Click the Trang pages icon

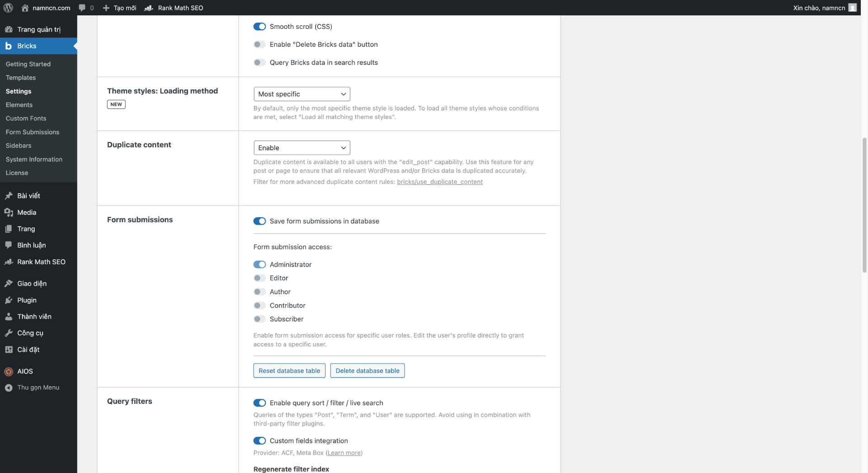[x=9, y=229]
